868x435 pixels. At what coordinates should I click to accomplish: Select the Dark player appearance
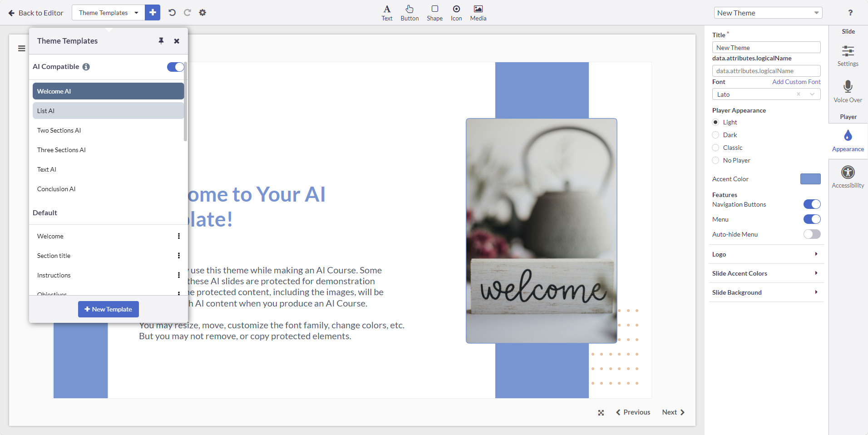click(x=716, y=135)
